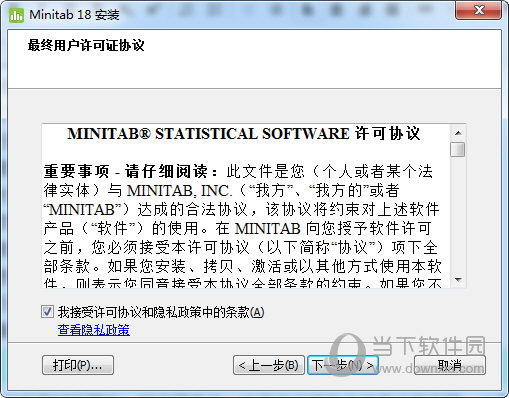Proceed with the 下一步(N) button
Image resolution: width=509 pixels, height=398 pixels.
point(343,365)
